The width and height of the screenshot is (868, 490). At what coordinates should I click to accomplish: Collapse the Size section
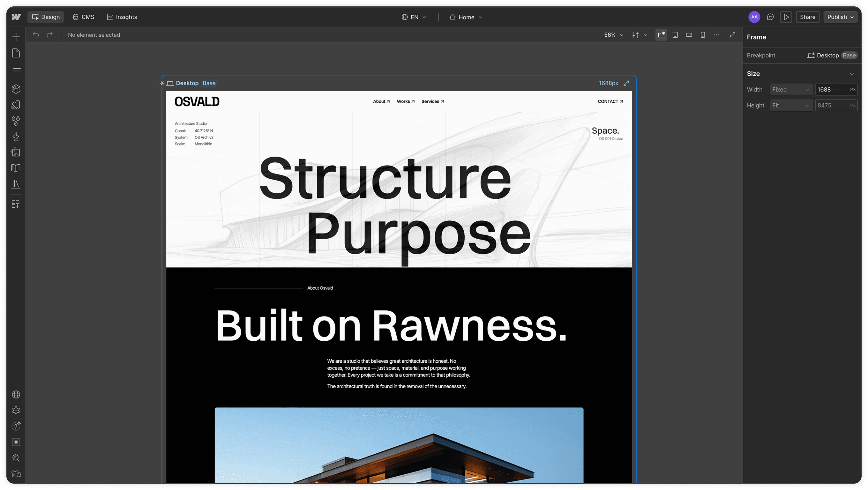click(x=852, y=74)
